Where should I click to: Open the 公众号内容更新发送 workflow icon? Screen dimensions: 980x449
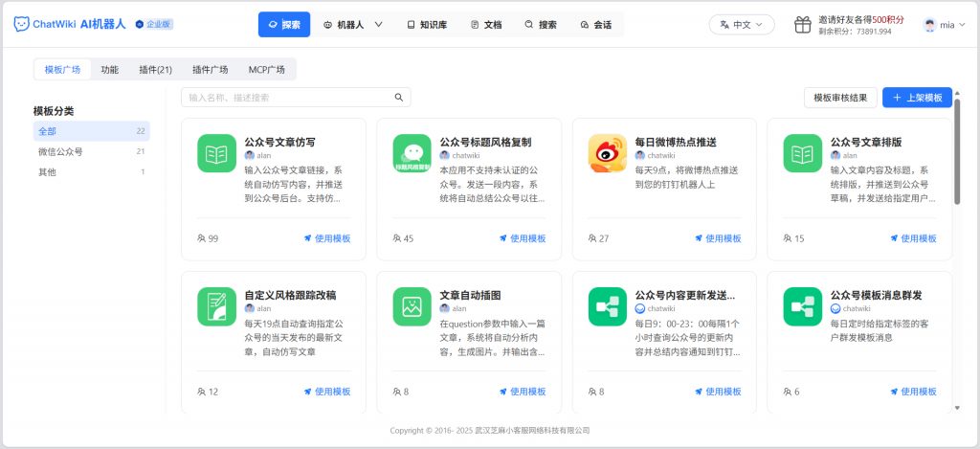click(608, 306)
